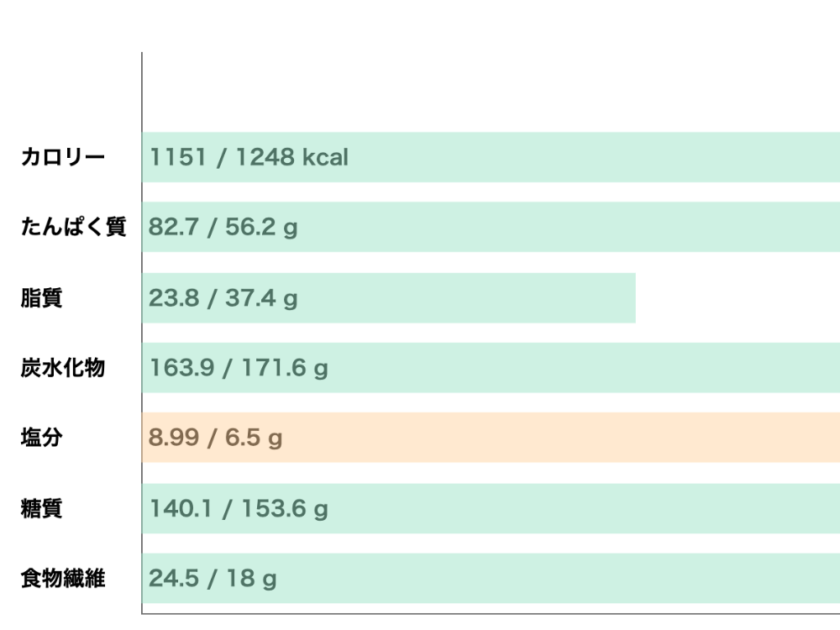Click the たんぱく質 label

click(73, 227)
